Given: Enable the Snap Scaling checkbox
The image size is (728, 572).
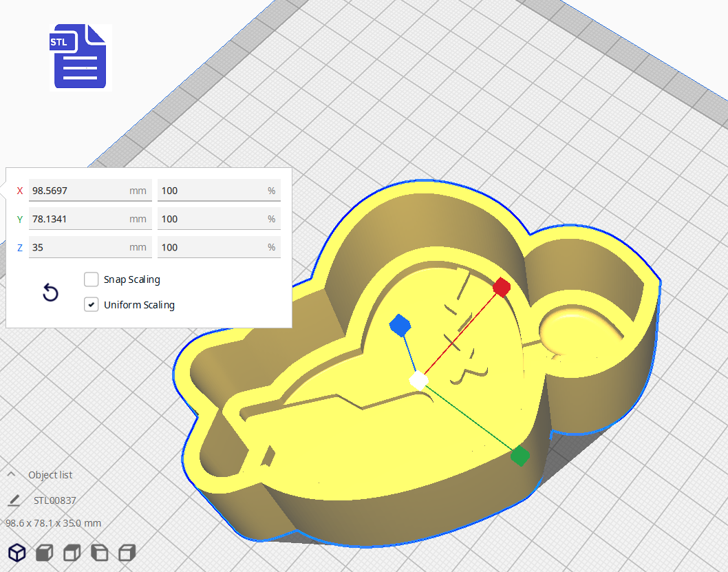Looking at the screenshot, I should [91, 279].
